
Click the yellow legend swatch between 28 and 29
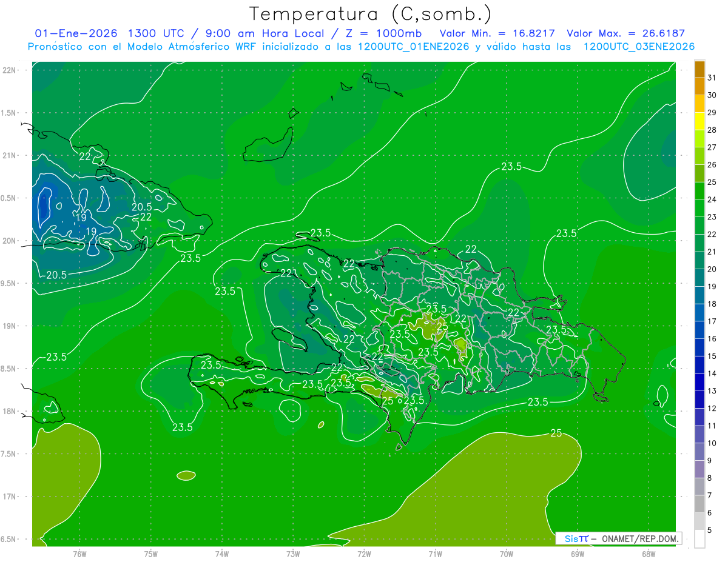coord(699,121)
